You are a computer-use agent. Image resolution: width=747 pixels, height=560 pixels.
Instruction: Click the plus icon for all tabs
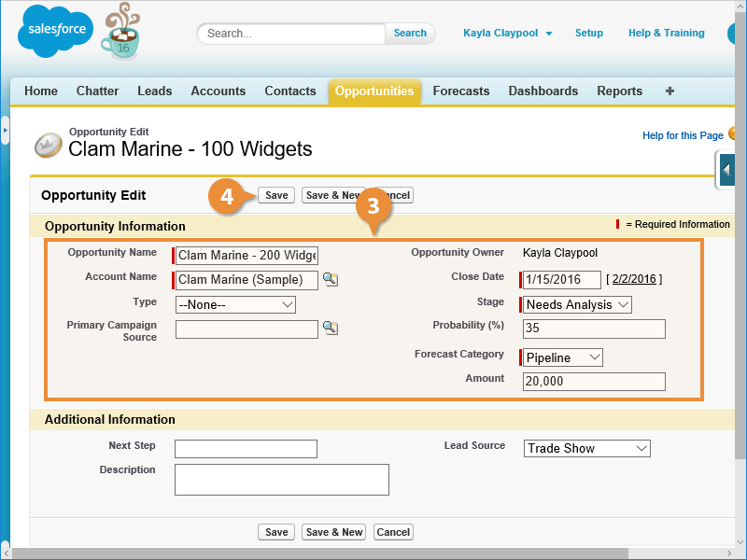[669, 91]
